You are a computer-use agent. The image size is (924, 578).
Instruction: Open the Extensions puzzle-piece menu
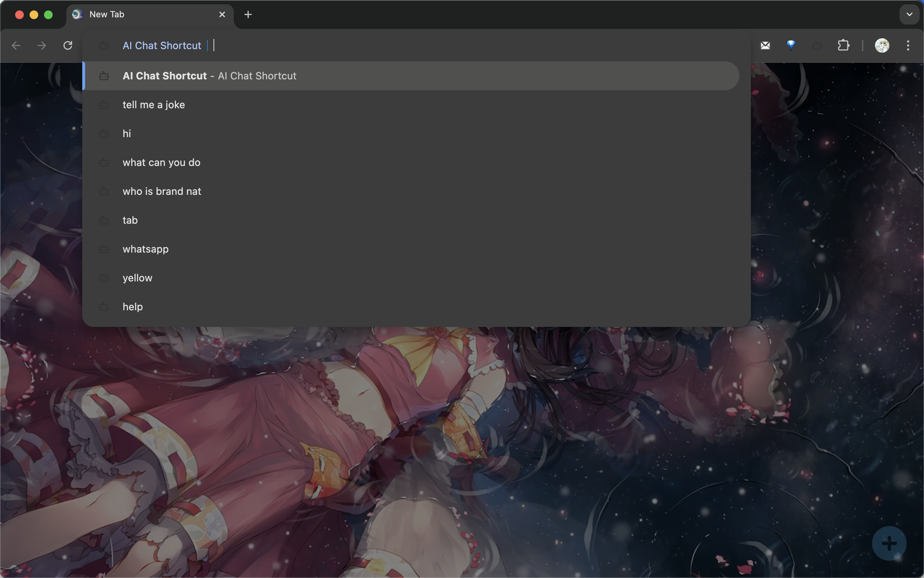point(843,45)
